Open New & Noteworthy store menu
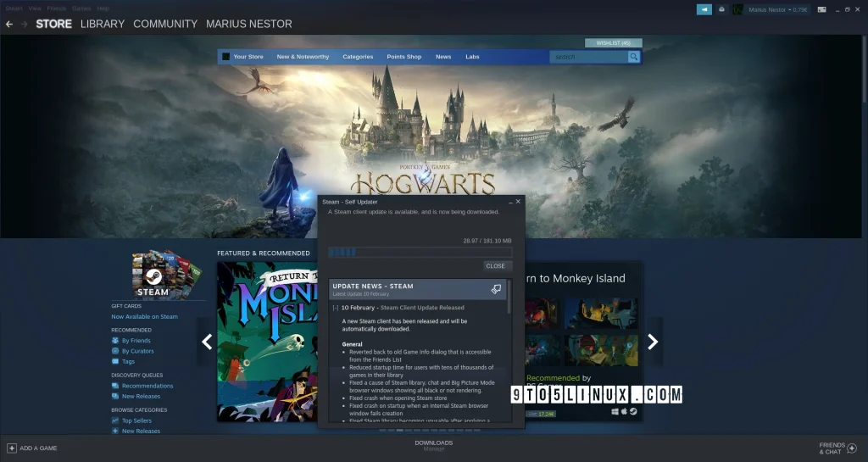The height and width of the screenshot is (462, 868). tap(303, 57)
